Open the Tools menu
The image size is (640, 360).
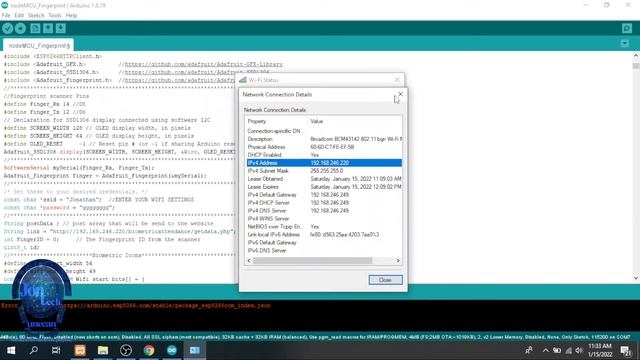[54, 16]
